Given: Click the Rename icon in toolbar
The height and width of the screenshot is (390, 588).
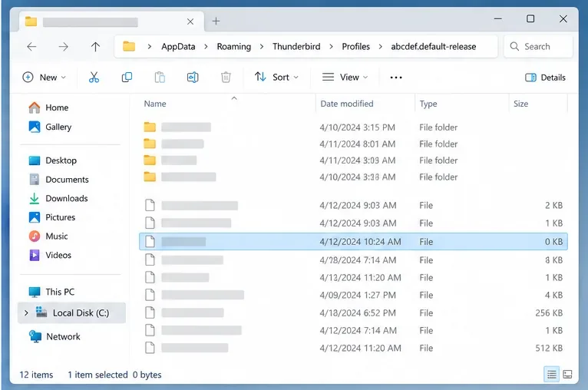Looking at the screenshot, I should coord(193,78).
